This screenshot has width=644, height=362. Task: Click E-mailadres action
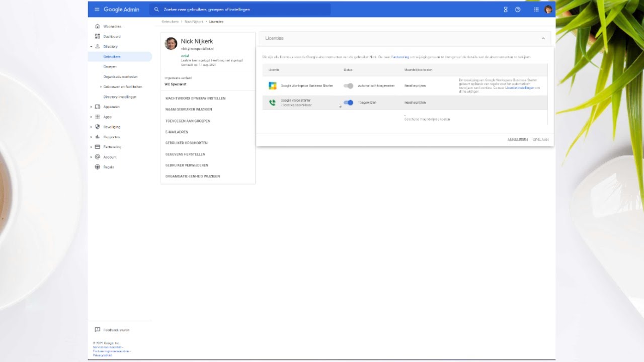point(177,132)
